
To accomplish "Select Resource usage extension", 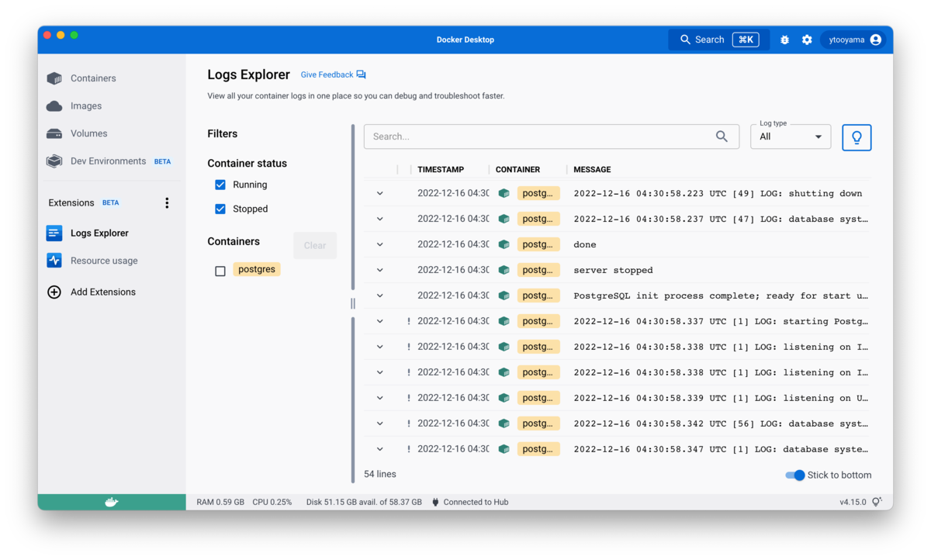I will (x=104, y=261).
